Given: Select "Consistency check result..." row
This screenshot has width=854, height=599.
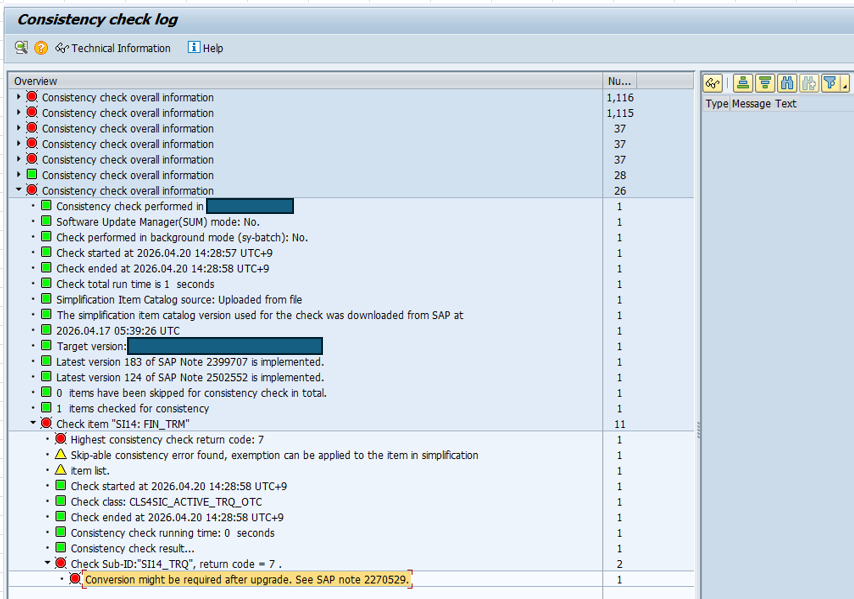Looking at the screenshot, I should [132, 548].
